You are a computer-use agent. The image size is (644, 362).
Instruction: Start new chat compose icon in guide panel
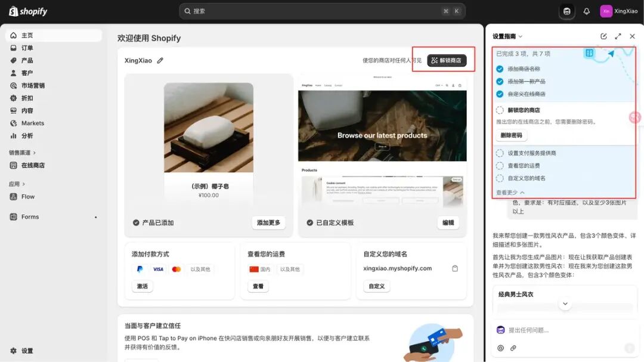point(603,36)
